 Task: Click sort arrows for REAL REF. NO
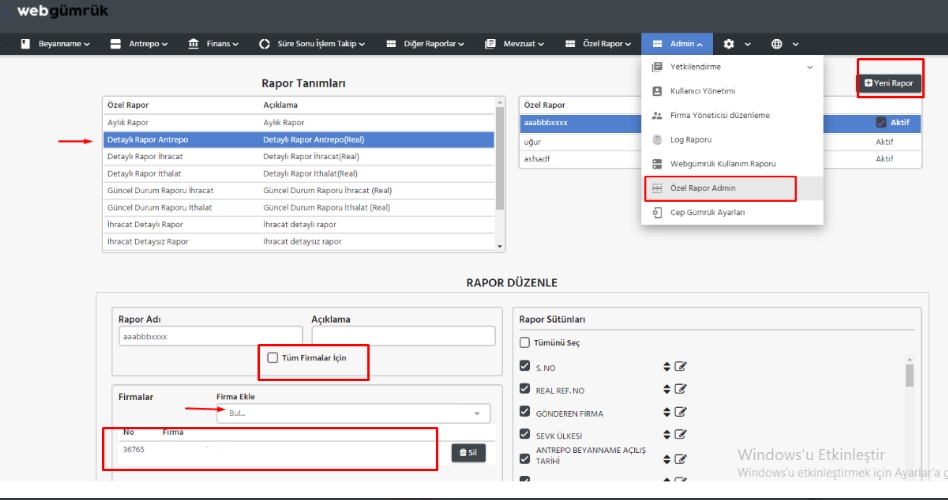click(x=666, y=389)
